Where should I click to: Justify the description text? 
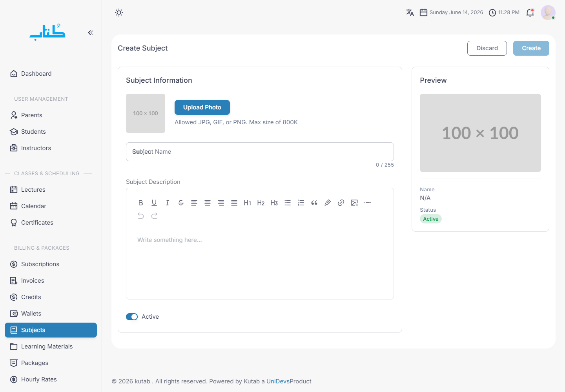[234, 203]
